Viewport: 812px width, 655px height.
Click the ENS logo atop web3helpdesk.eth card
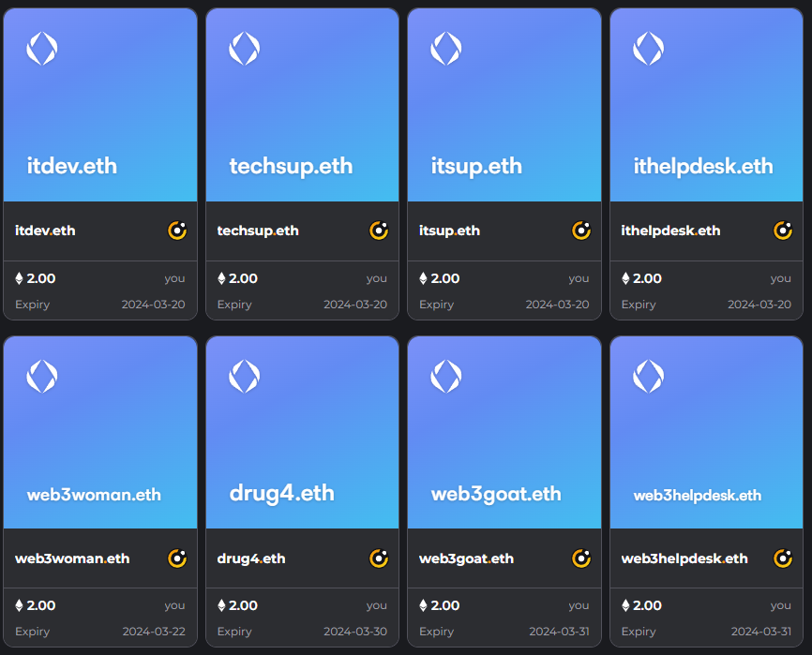[x=648, y=375]
